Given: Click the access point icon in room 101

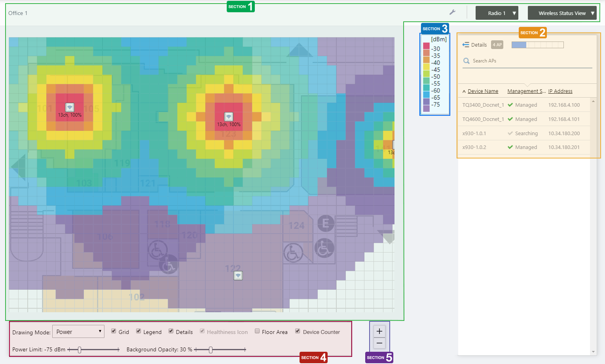Looking at the screenshot, I should 70,107.
